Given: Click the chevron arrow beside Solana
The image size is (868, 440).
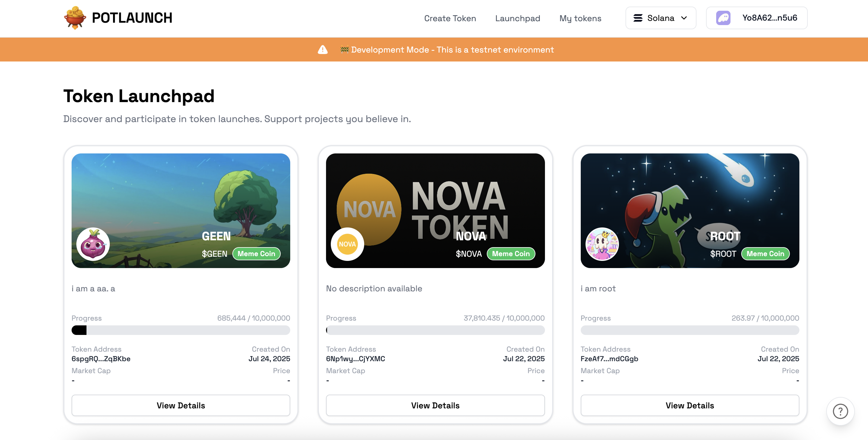Looking at the screenshot, I should tap(684, 18).
